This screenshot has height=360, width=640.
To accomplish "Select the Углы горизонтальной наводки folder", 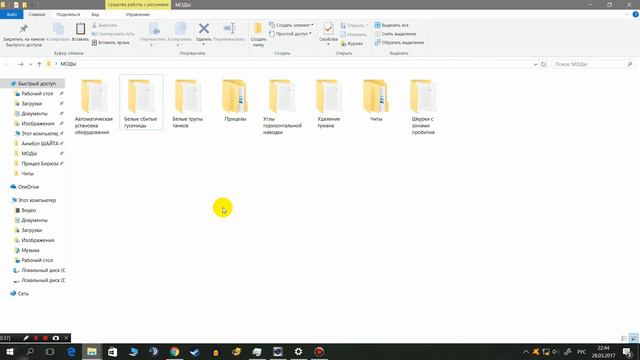I will click(282, 106).
